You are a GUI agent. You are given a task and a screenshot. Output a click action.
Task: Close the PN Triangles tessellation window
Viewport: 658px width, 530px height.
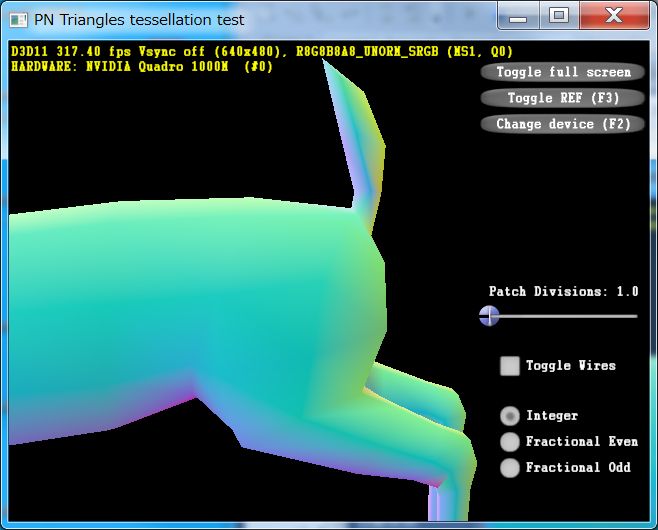pos(614,17)
